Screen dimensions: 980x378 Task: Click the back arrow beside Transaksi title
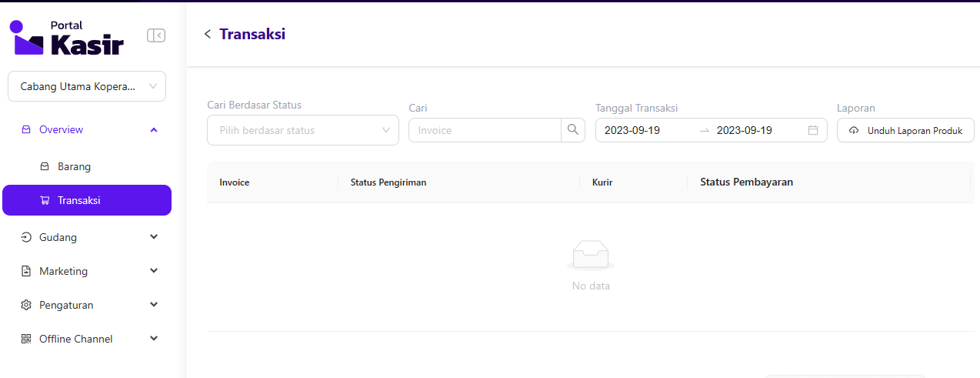(207, 34)
